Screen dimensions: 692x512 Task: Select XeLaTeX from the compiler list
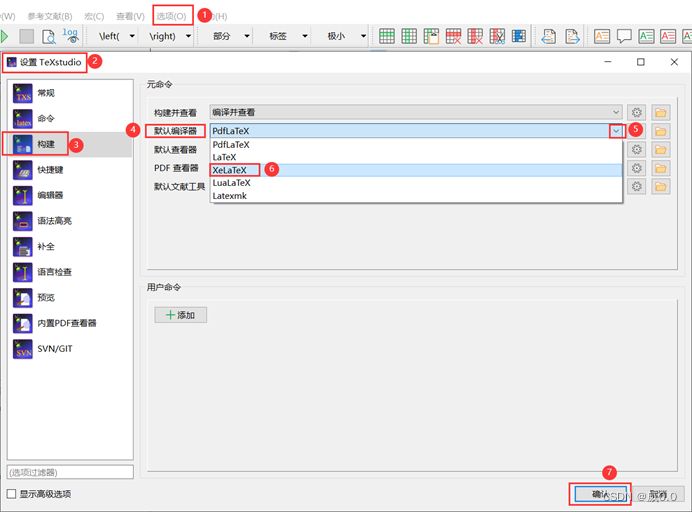[416, 170]
